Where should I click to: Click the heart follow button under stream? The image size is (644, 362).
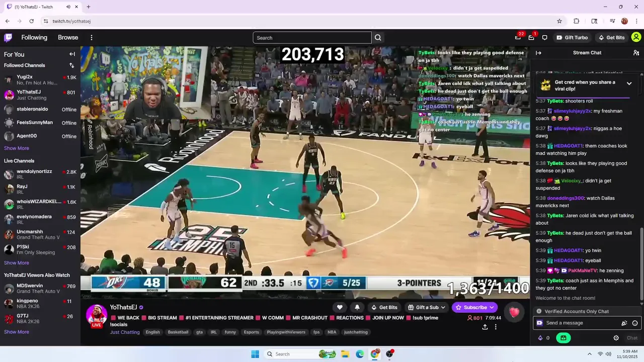click(x=340, y=307)
